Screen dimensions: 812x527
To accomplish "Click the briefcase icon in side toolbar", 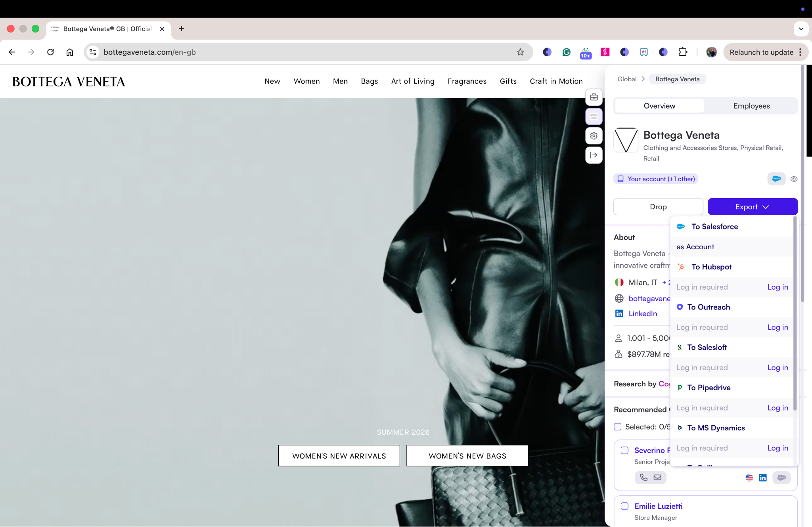I will click(x=594, y=97).
